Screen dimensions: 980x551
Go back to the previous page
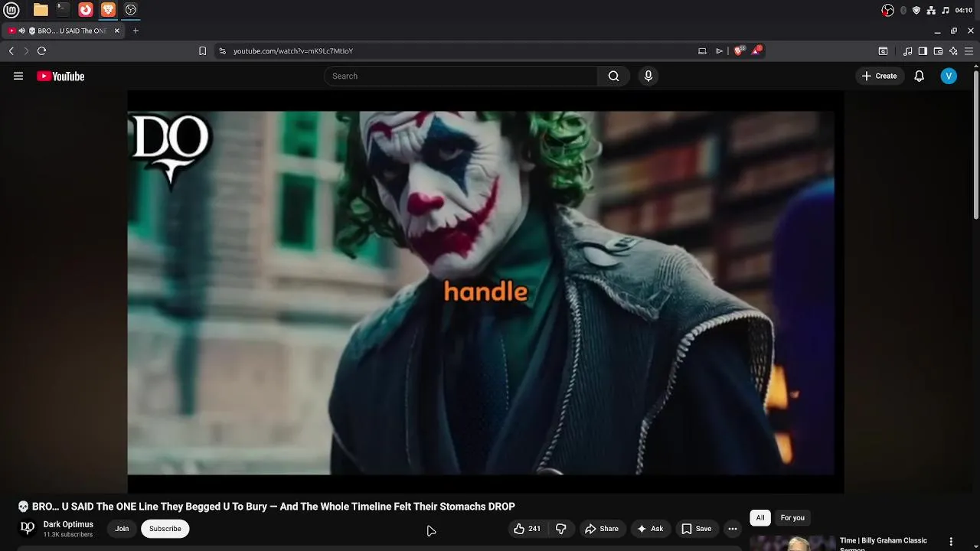11,51
